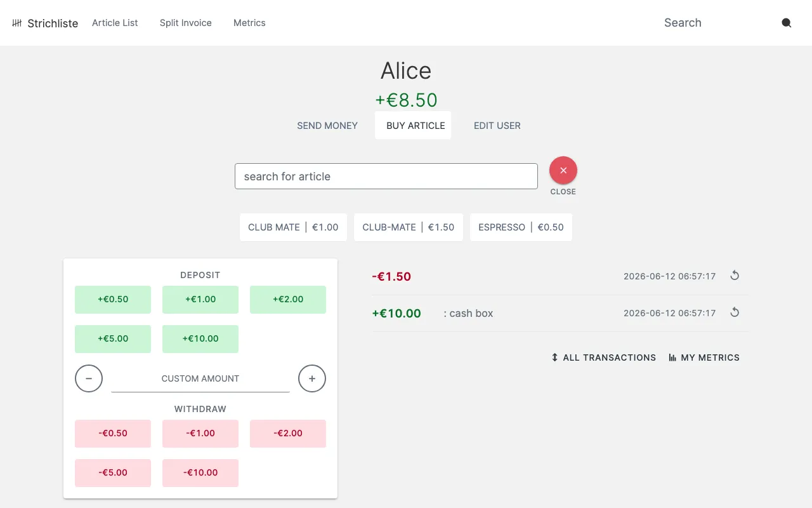Withdraw -€2.00
This screenshot has height=508, width=812.
288,434
